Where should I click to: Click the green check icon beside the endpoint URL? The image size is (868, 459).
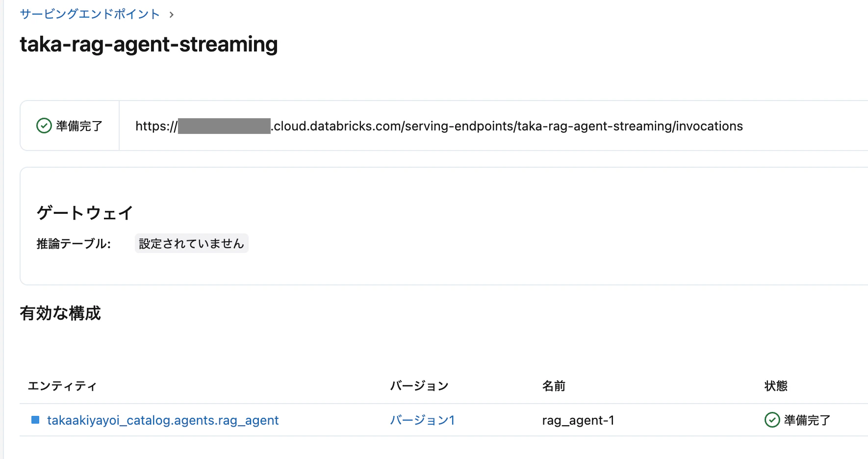[x=44, y=126]
